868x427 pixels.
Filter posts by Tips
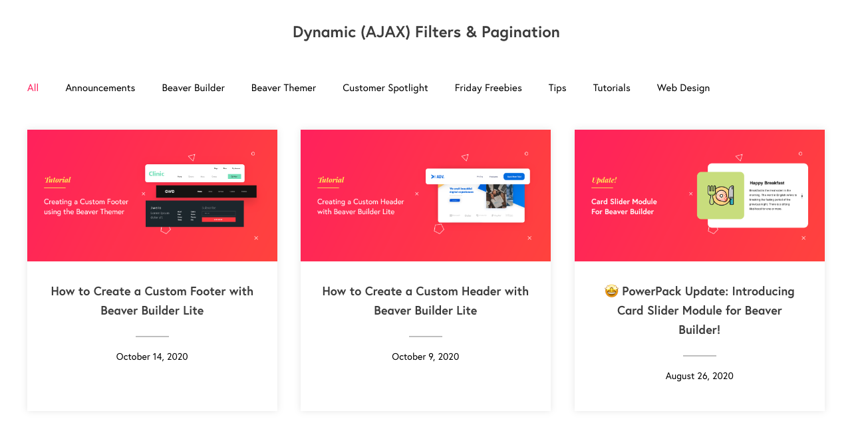557,88
